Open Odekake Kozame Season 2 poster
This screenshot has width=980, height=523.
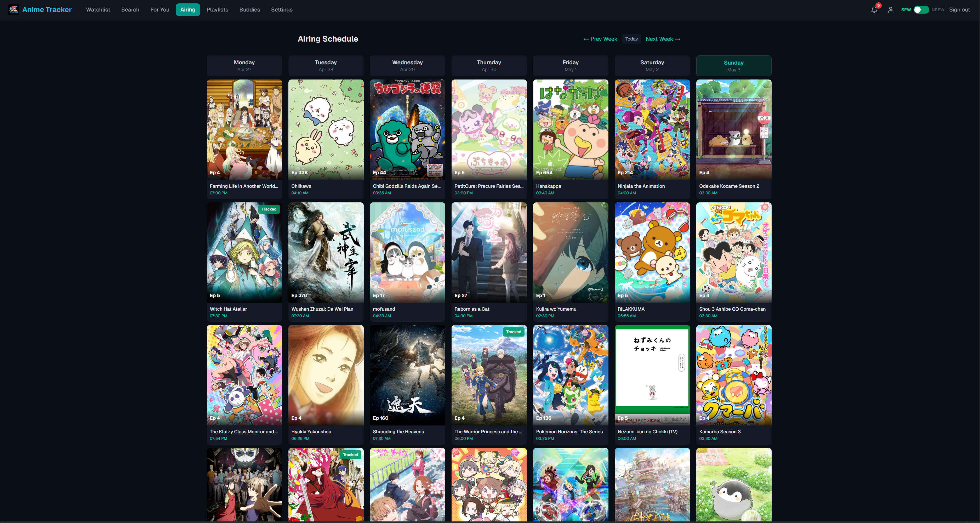tap(733, 130)
